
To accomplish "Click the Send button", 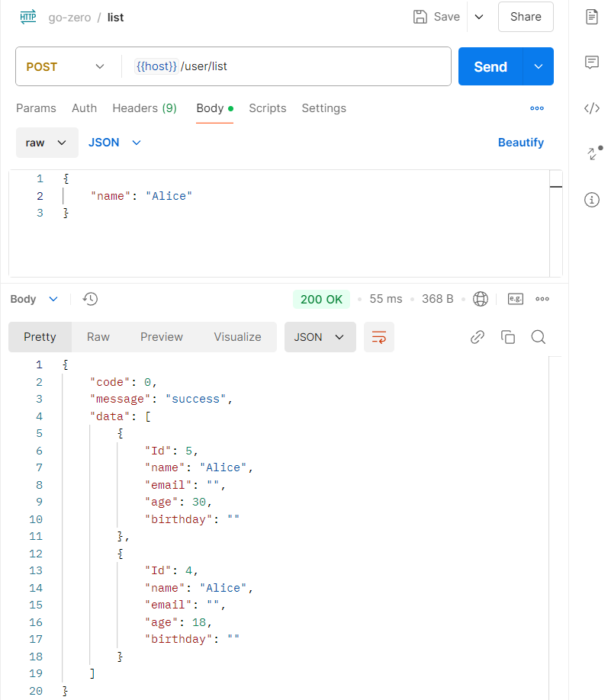I will [x=490, y=67].
